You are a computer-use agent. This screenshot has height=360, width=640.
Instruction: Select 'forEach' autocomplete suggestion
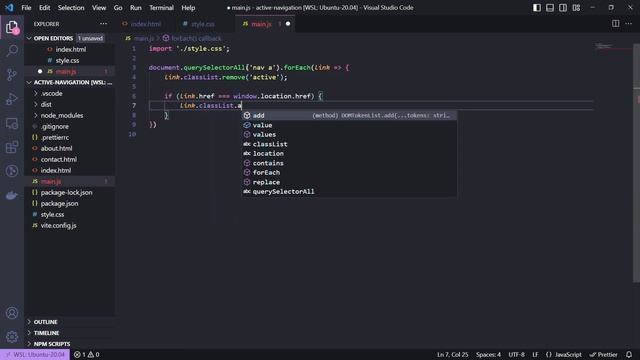[x=349, y=173]
